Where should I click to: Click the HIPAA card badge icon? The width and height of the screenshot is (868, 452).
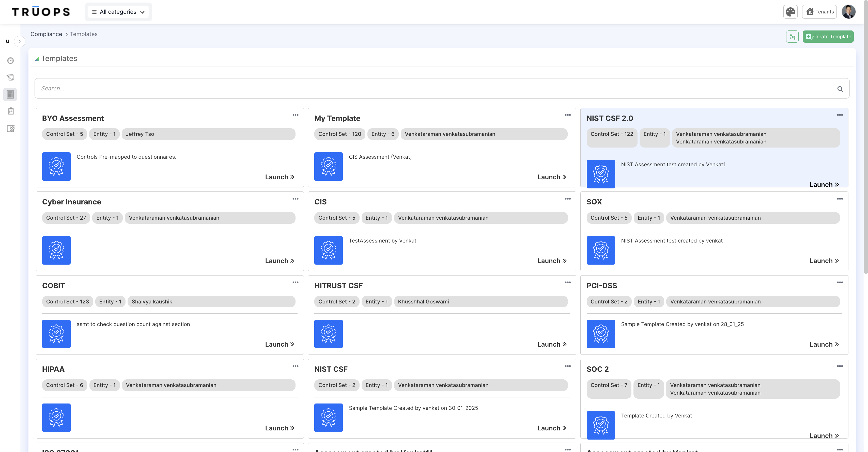[x=56, y=418]
